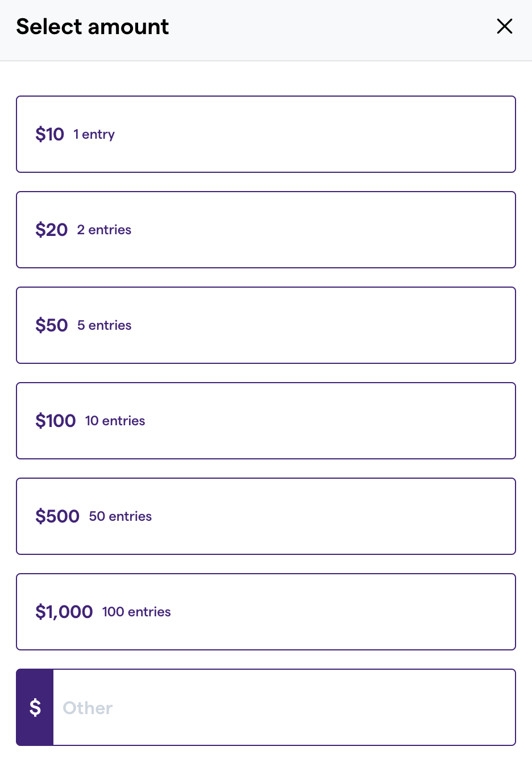Click the "1 entry" label
This screenshot has width=532, height=763.
pos(94,135)
